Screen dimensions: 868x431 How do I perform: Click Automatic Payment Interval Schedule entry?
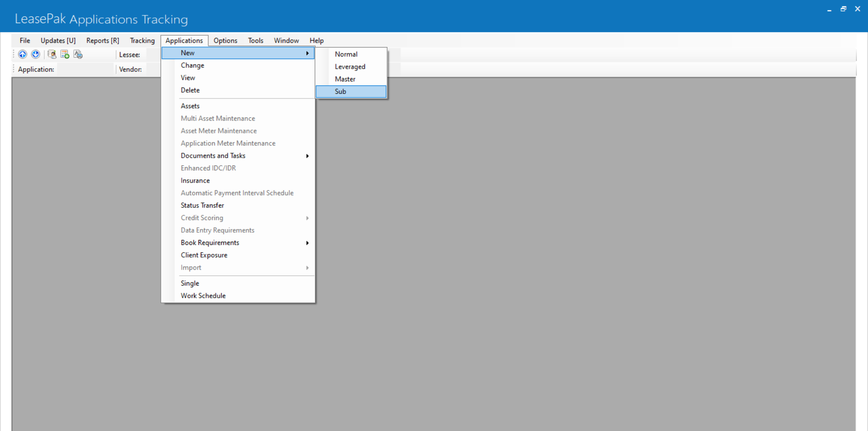coord(238,193)
